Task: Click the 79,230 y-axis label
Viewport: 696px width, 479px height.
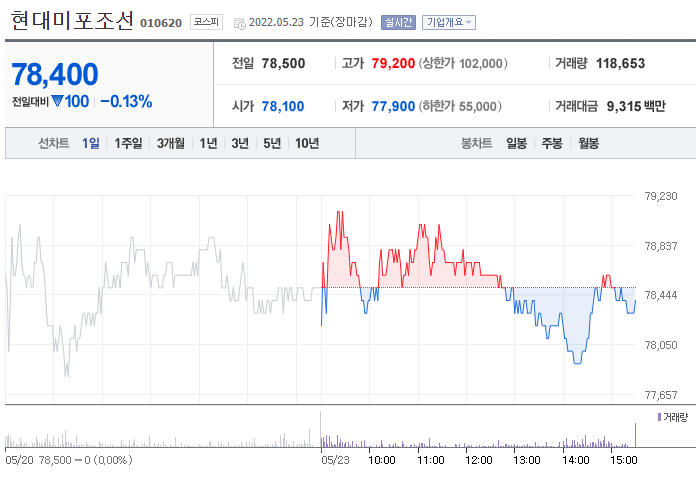Action: coord(661,196)
